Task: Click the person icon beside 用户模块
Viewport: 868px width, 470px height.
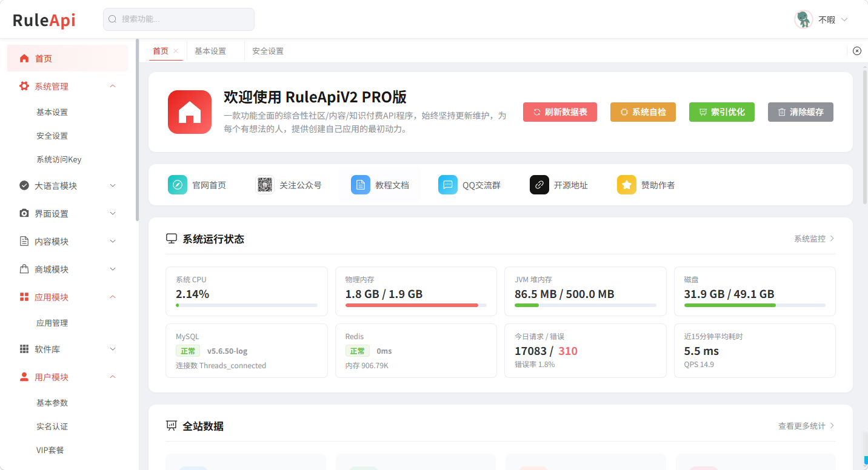Action: click(x=24, y=377)
